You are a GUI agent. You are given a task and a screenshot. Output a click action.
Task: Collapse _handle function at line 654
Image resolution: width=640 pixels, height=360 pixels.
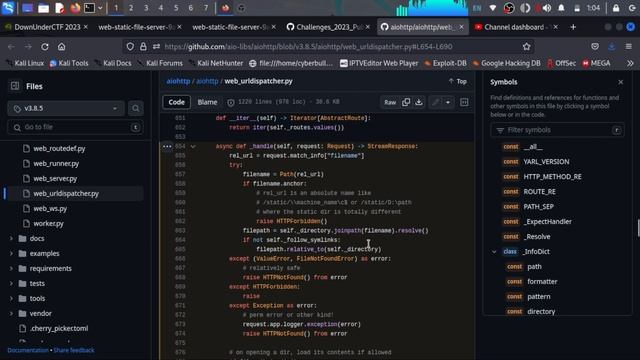[x=193, y=146]
